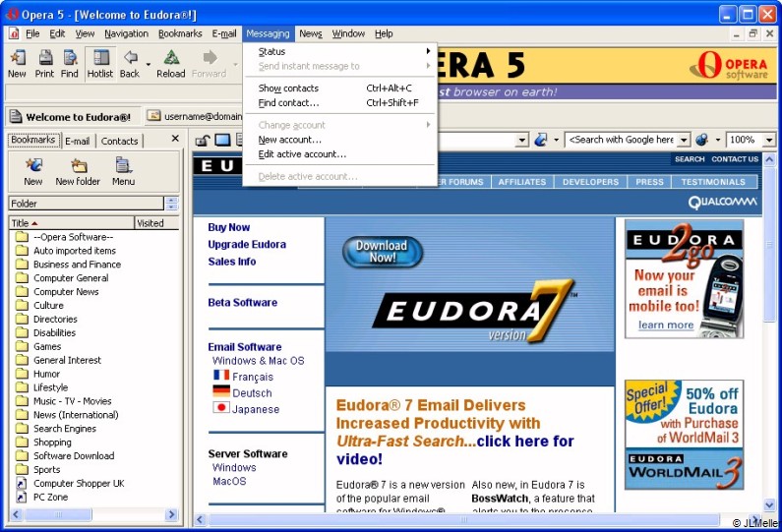Toggle the Hotlist panel button
This screenshot has width=782, height=532.
click(100, 63)
